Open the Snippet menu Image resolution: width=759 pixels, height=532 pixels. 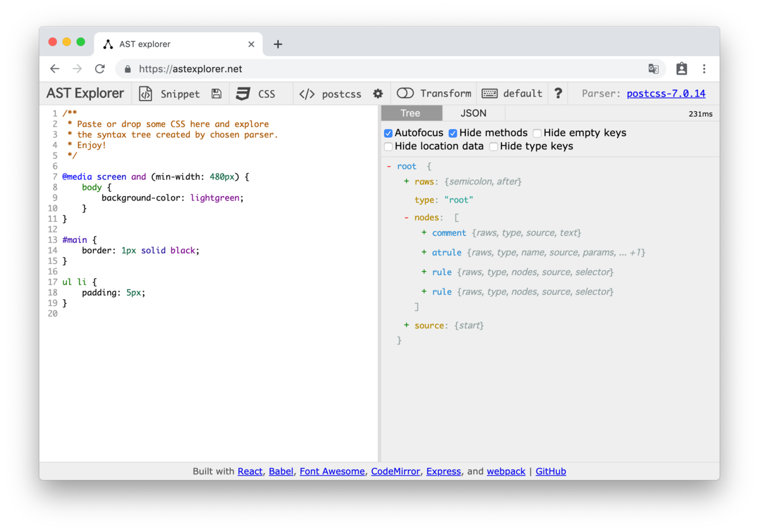pos(180,94)
